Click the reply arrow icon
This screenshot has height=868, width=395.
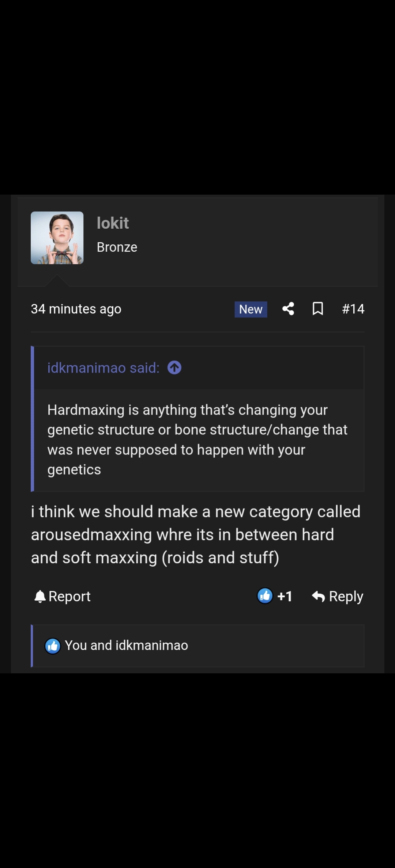319,597
